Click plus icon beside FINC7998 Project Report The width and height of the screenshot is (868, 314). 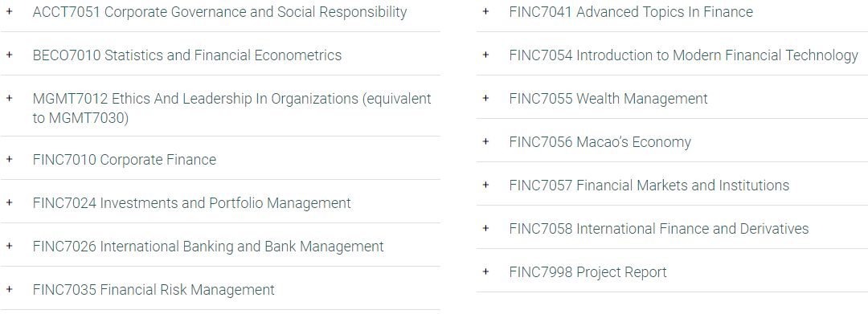(486, 271)
